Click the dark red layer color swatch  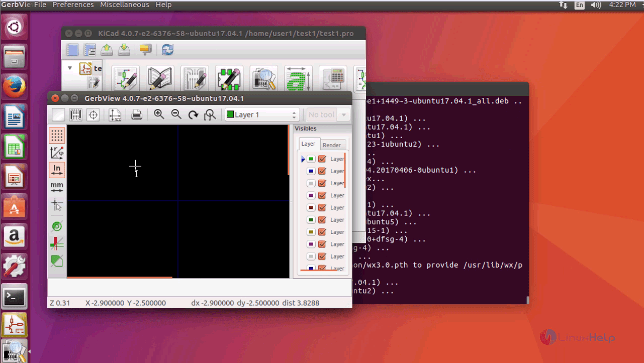point(311,207)
